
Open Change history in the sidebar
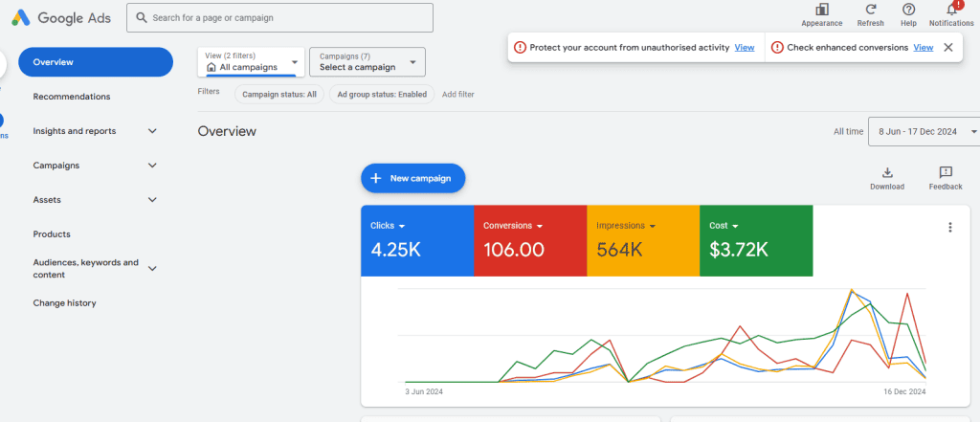point(64,303)
